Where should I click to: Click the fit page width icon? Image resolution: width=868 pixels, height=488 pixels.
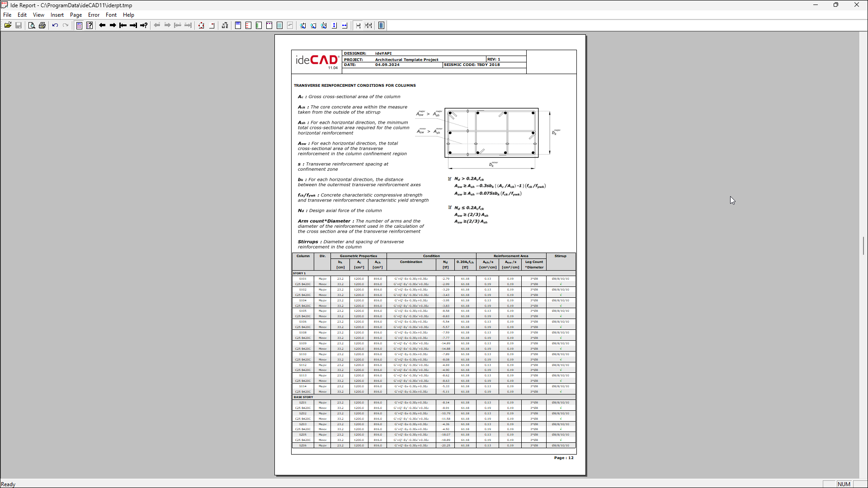tap(345, 25)
